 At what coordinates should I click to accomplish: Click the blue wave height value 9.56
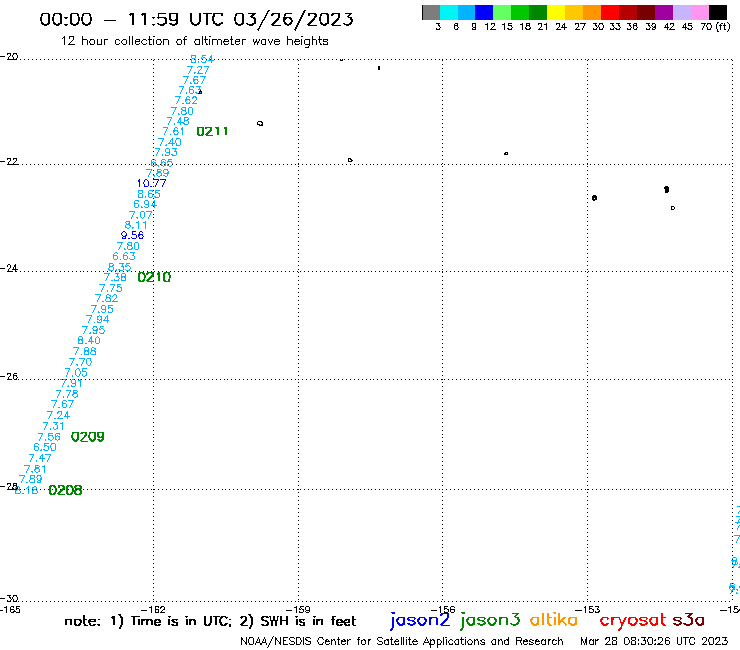[x=132, y=235]
